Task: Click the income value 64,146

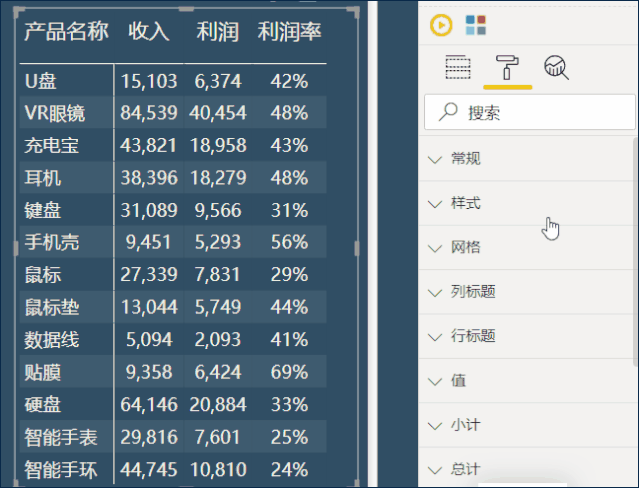Action: tap(149, 404)
